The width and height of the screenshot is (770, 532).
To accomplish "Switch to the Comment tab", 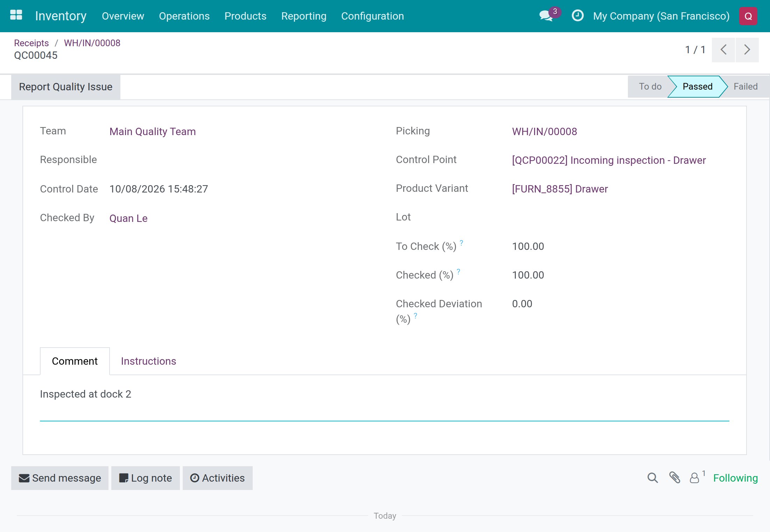I will tap(75, 361).
